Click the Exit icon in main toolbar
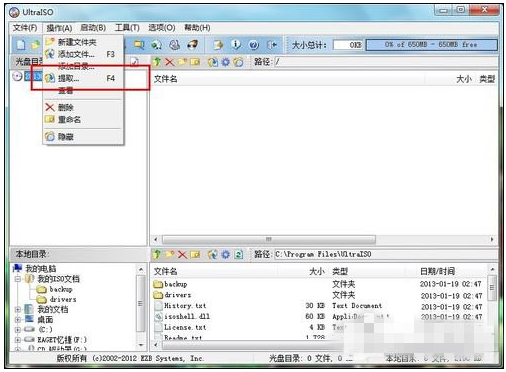Viewport: 506px width, 372px height. coord(272,45)
